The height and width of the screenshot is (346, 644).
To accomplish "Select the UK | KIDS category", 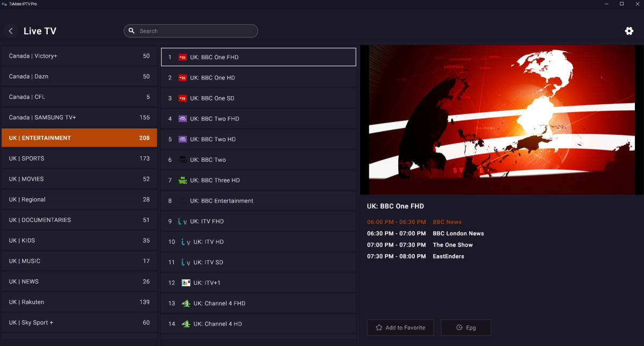I will tap(79, 241).
